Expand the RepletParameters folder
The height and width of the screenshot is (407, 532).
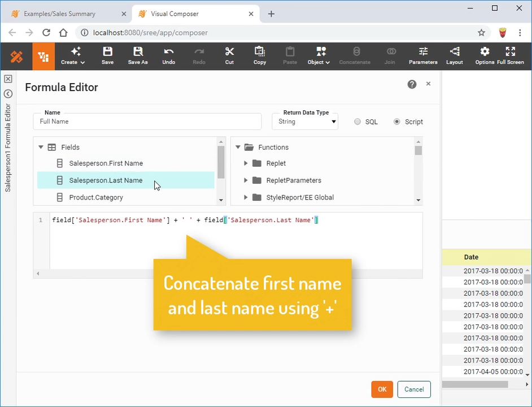coord(246,180)
